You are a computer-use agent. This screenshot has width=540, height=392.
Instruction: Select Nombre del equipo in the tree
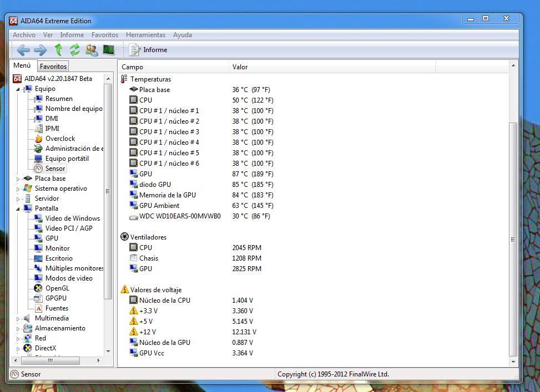tap(74, 109)
